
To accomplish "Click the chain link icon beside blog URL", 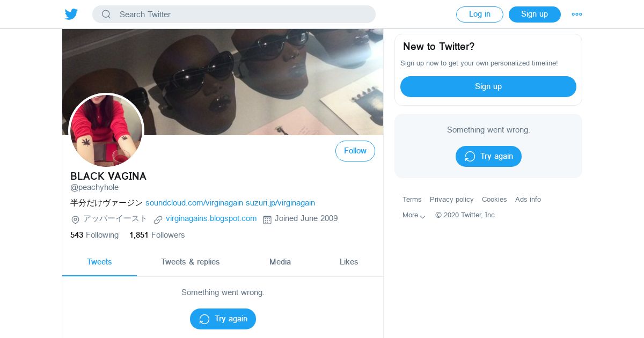I will tap(158, 219).
